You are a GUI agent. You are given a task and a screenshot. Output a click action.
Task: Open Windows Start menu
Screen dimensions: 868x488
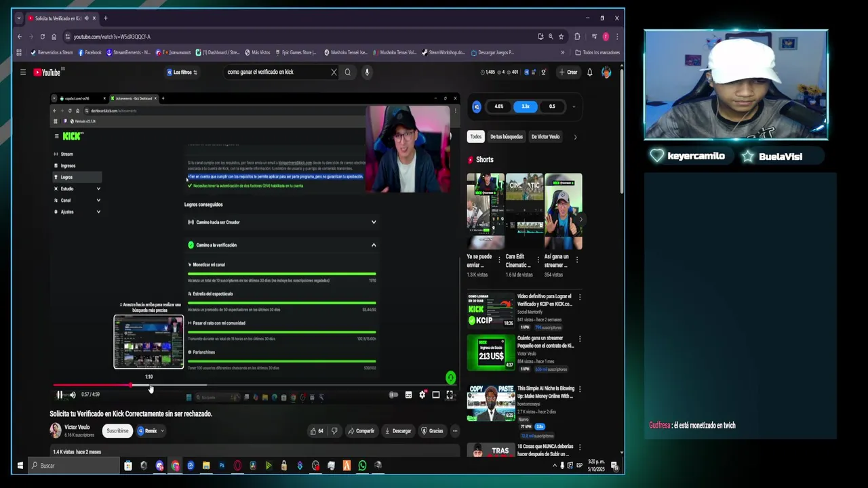pyautogui.click(x=20, y=466)
